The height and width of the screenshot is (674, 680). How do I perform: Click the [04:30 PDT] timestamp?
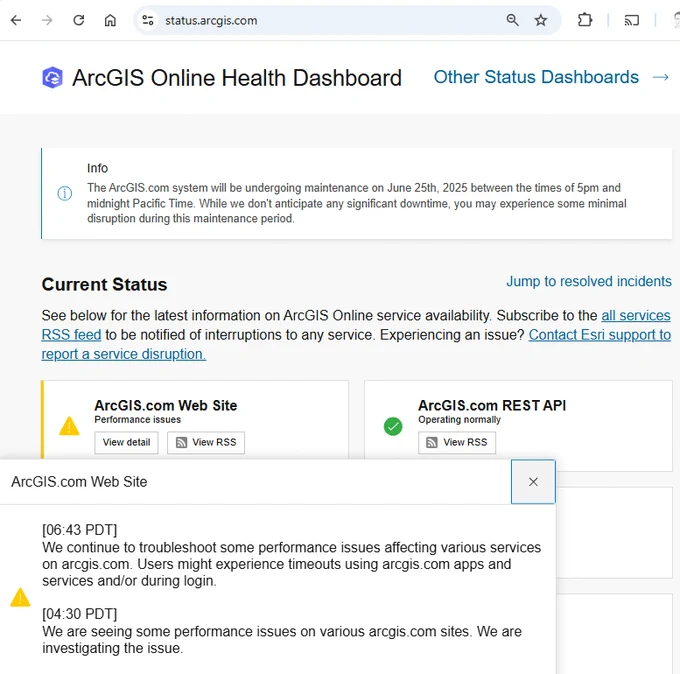pyautogui.click(x=80, y=614)
